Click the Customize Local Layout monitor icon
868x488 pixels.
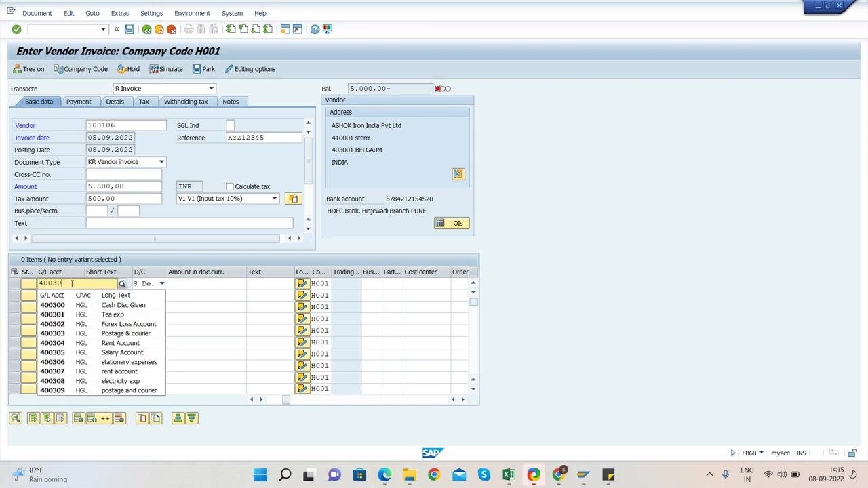pyautogui.click(x=327, y=29)
